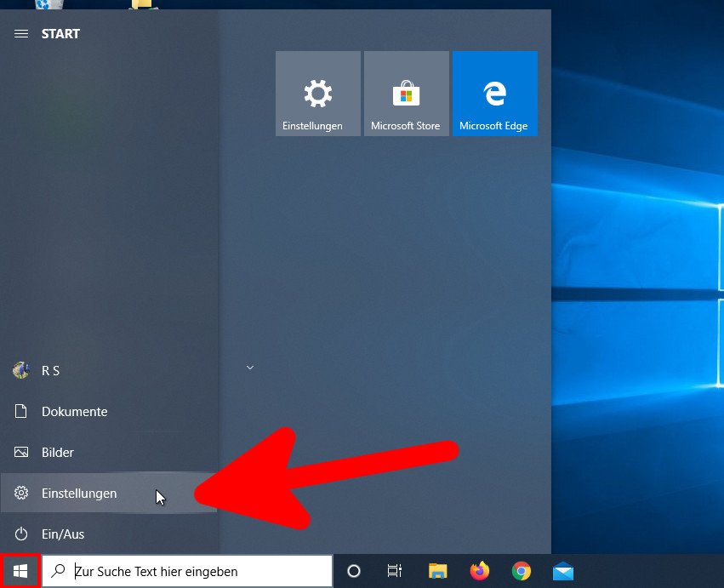The width and height of the screenshot is (724, 588).
Task: Launch File Explorer from the taskbar
Action: point(437,571)
